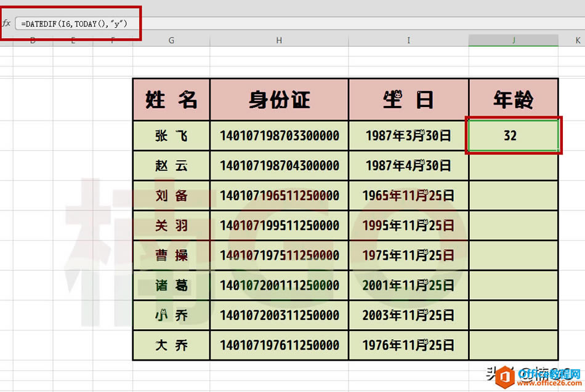Select birthday cell 2001年11月25日
Viewport: 585px width, 392px height.
[408, 286]
